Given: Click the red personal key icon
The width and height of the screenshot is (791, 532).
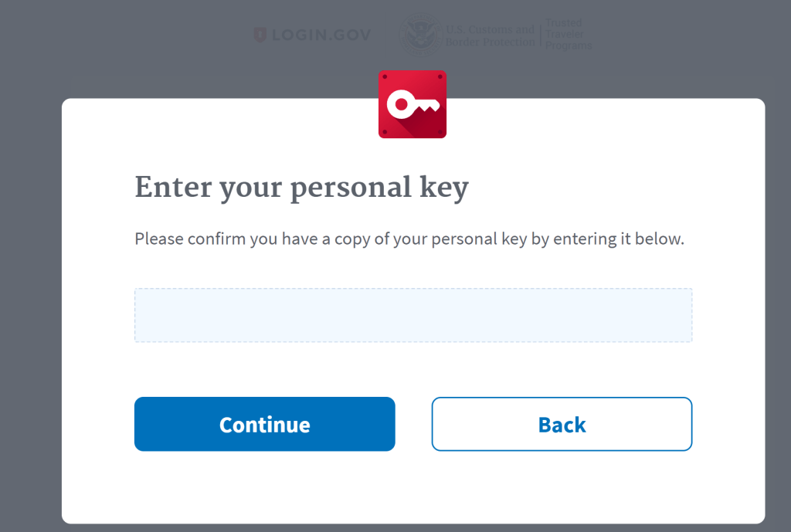Looking at the screenshot, I should pos(412,104).
